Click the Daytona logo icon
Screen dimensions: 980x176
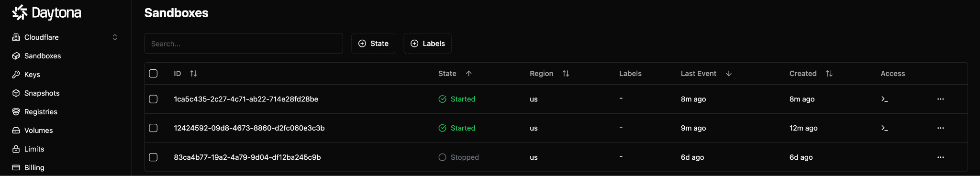[20, 12]
